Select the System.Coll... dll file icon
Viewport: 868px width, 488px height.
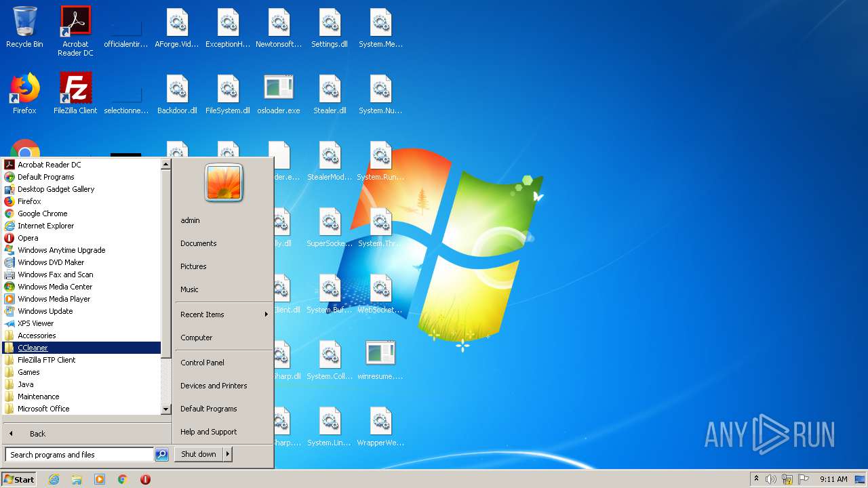[330, 360]
